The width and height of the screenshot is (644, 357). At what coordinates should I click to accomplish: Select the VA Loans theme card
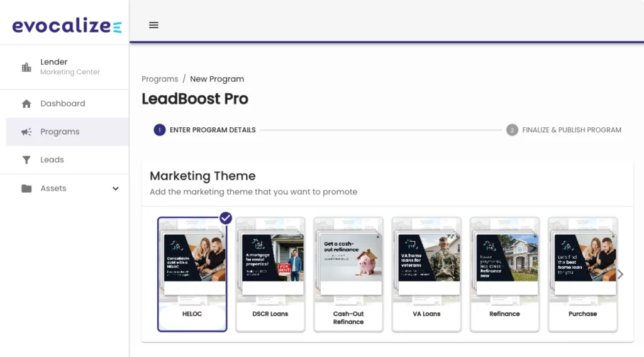pos(426,275)
